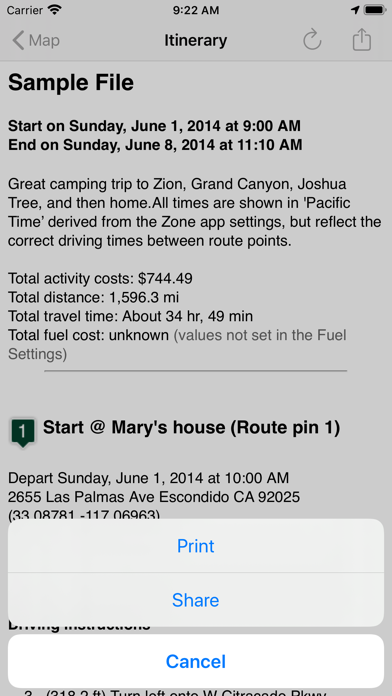392x696 pixels.
Task: Tap the Total fuel cost line
Action: click(x=177, y=344)
